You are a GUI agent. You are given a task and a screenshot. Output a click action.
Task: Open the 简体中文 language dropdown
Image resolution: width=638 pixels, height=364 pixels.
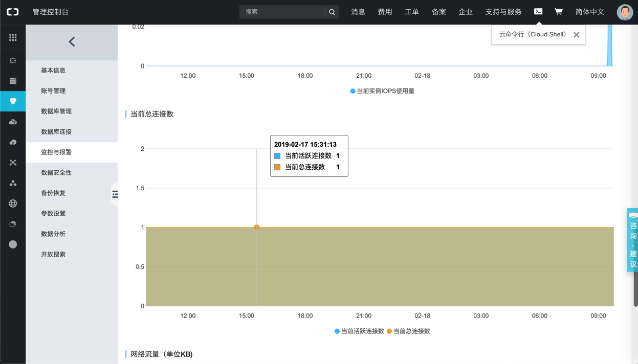point(589,12)
